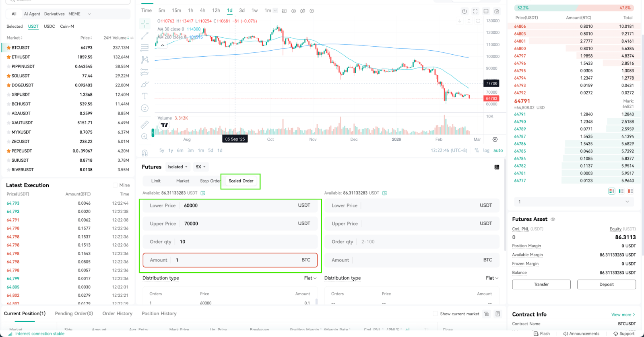Click the transfer icon beside Available balance

[x=203, y=193]
